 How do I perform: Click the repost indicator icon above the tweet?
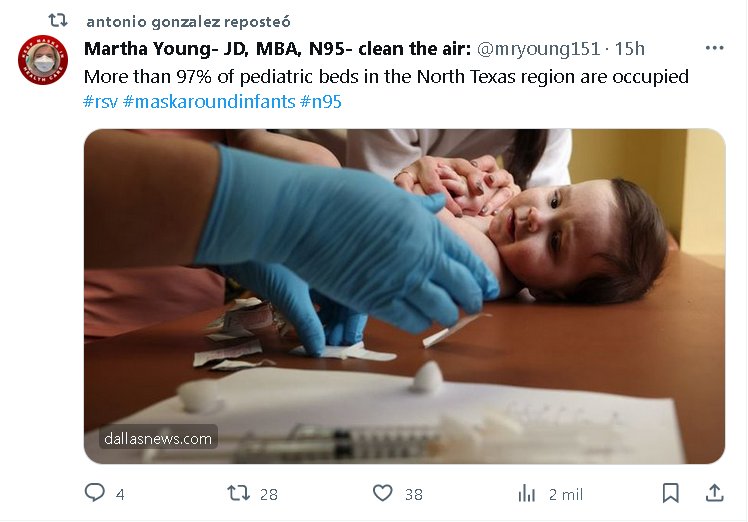click(58, 20)
